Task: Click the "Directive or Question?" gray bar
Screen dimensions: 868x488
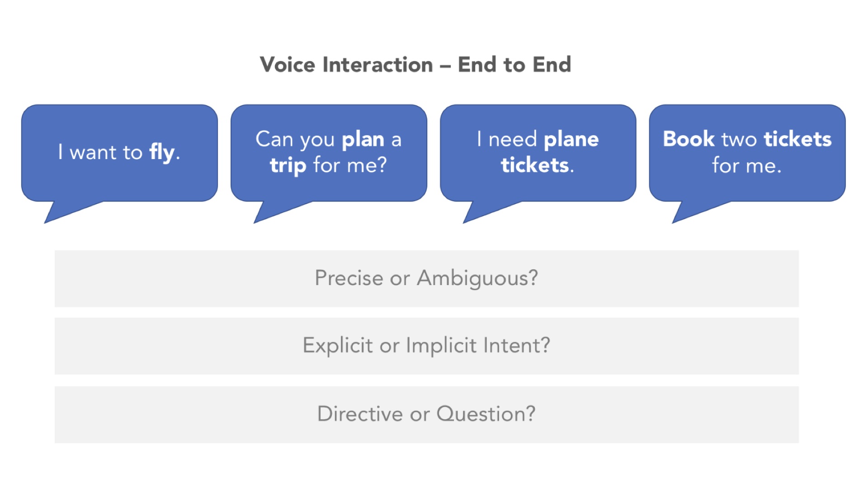Action: tap(426, 414)
